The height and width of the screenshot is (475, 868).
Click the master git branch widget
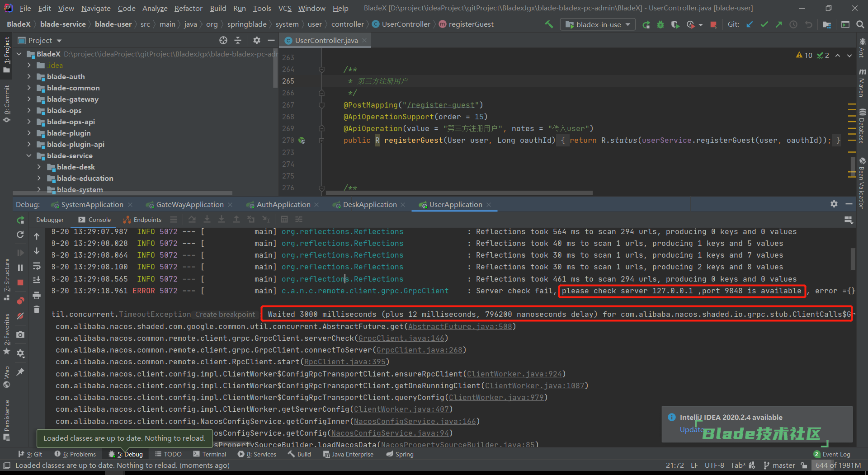click(779, 465)
